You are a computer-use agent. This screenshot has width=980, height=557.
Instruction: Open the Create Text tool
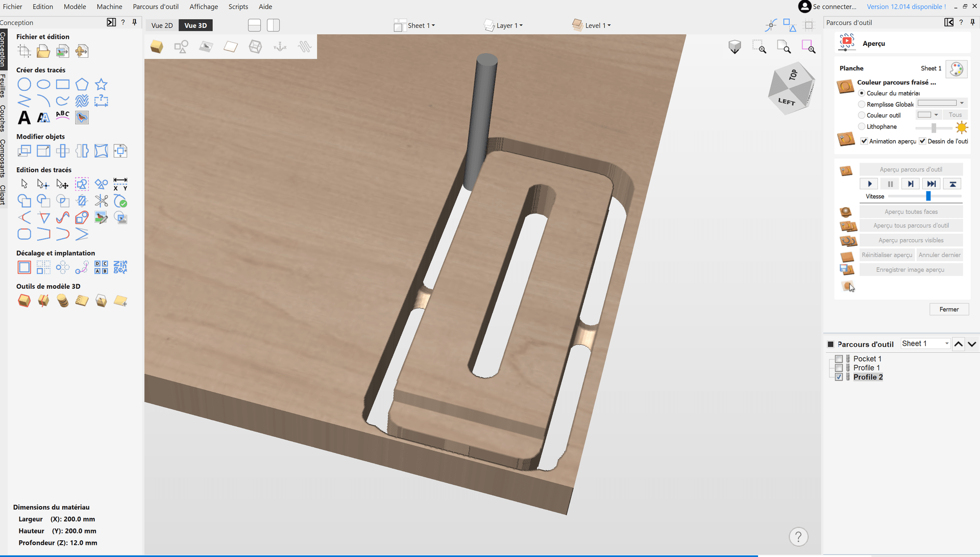pyautogui.click(x=24, y=118)
